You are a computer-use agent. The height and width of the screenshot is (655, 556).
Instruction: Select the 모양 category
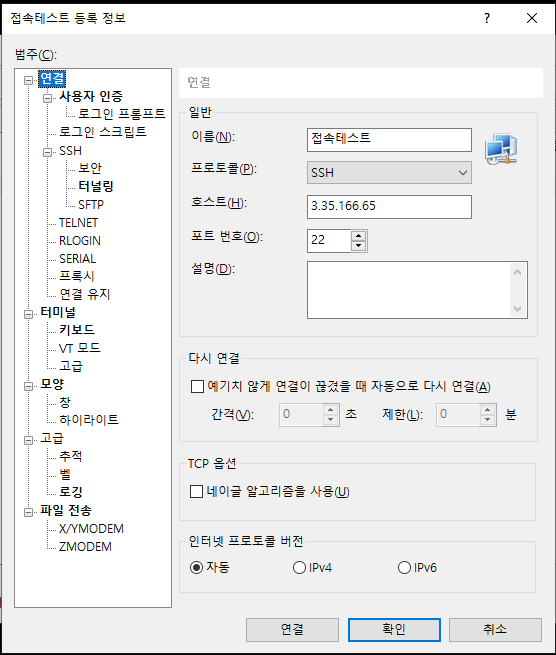pyautogui.click(x=52, y=384)
